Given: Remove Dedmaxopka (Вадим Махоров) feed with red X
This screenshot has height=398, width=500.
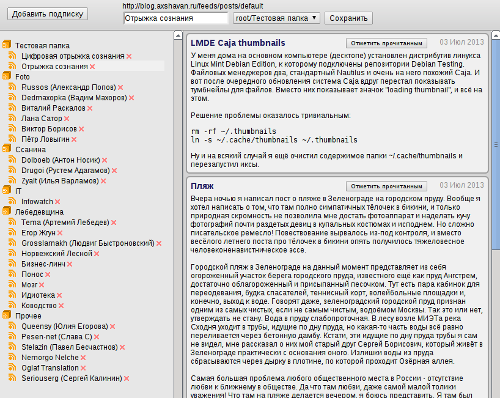Looking at the screenshot, I should (x=132, y=98).
